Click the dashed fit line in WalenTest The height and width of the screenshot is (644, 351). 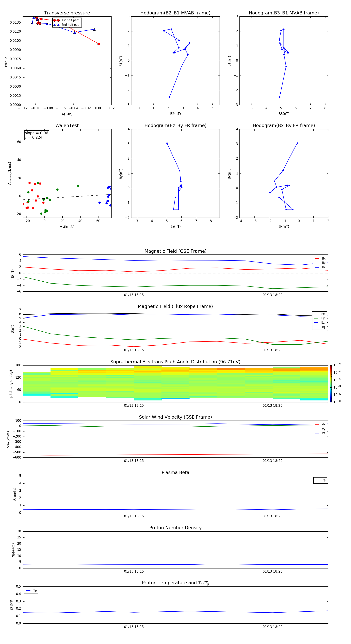(x=67, y=197)
